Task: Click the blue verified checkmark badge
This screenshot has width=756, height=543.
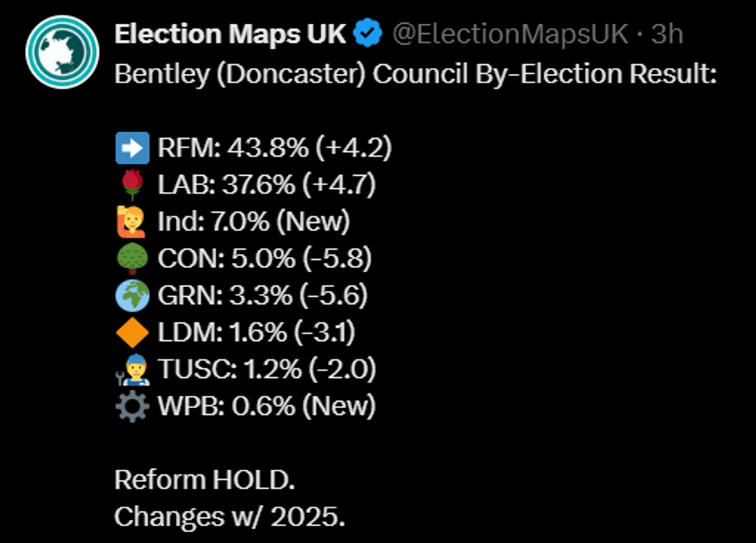Action: tap(370, 34)
